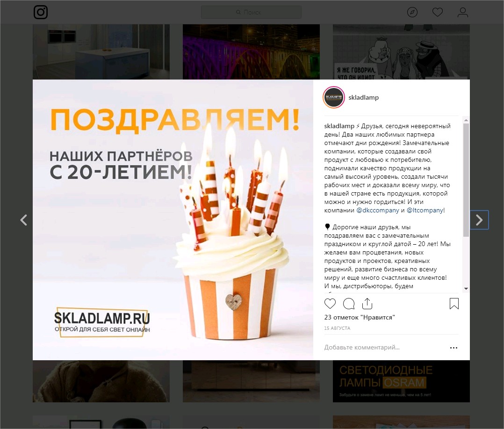Open skladlamp profile avatar

[334, 97]
